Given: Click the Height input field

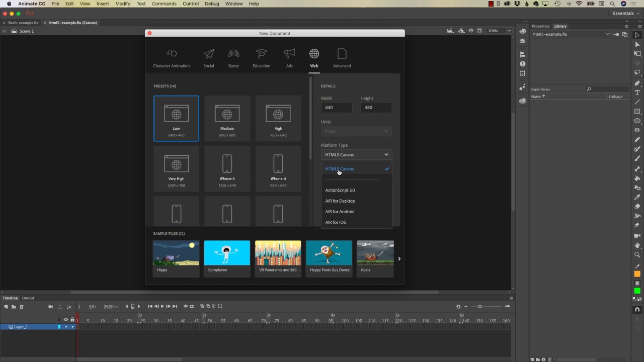Looking at the screenshot, I should click(x=376, y=108).
